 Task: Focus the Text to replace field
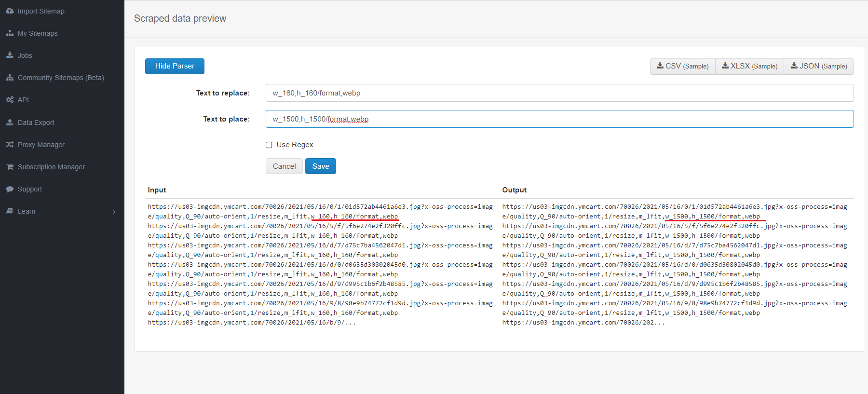point(559,93)
